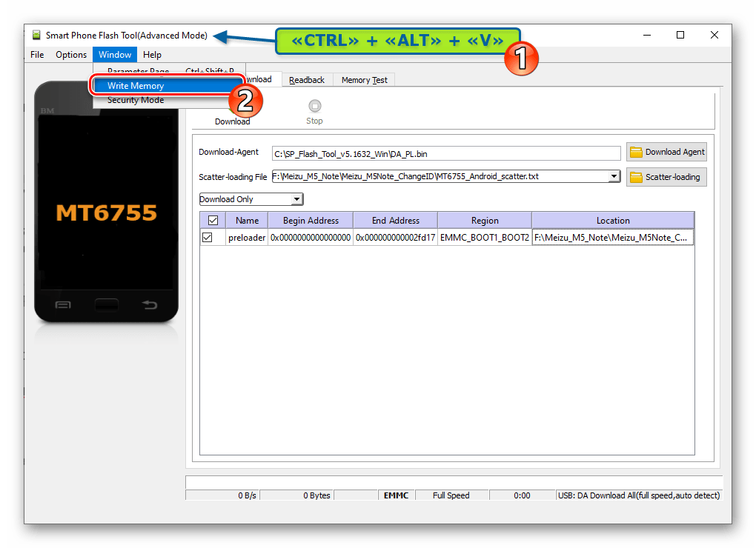
Task: Click the Full Speed status entry
Action: tap(452, 495)
